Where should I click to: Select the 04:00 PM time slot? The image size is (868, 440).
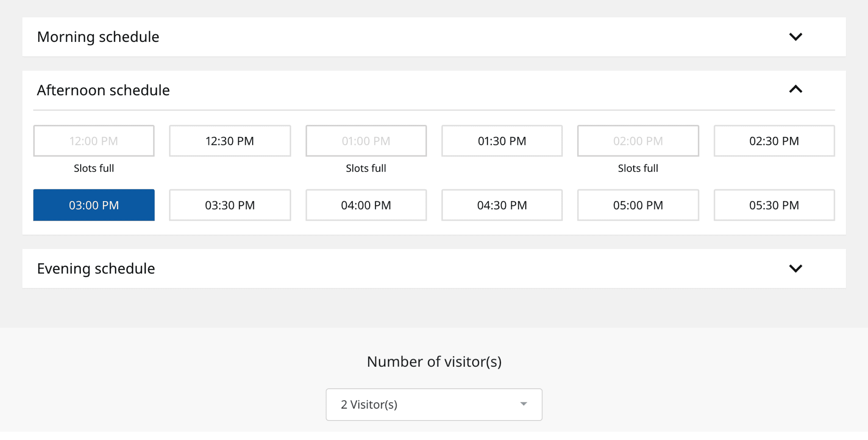(366, 205)
